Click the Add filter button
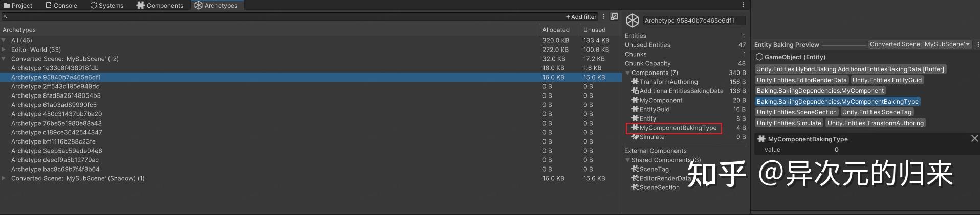980x215 pixels. pyautogui.click(x=581, y=17)
